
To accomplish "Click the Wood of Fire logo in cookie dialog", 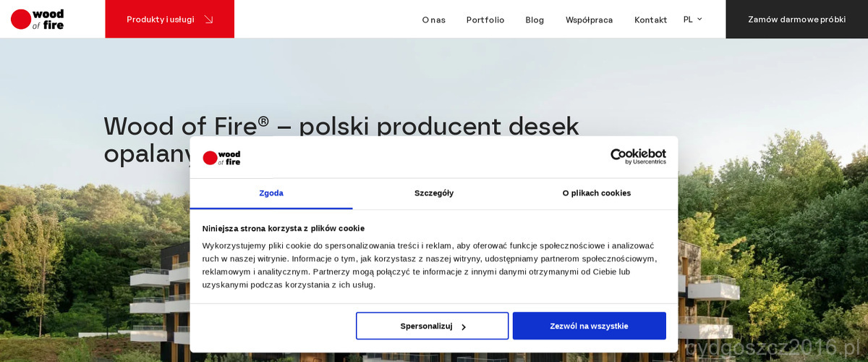I will point(221,158).
